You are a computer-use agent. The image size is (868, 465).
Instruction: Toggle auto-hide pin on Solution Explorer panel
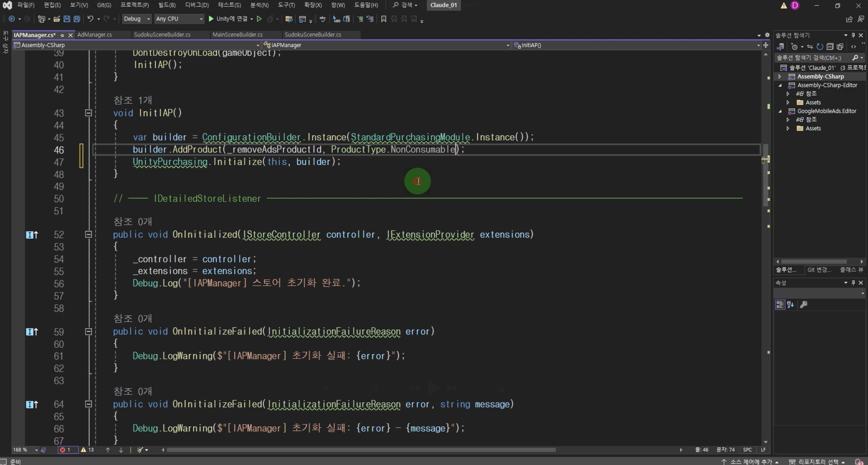coord(853,35)
